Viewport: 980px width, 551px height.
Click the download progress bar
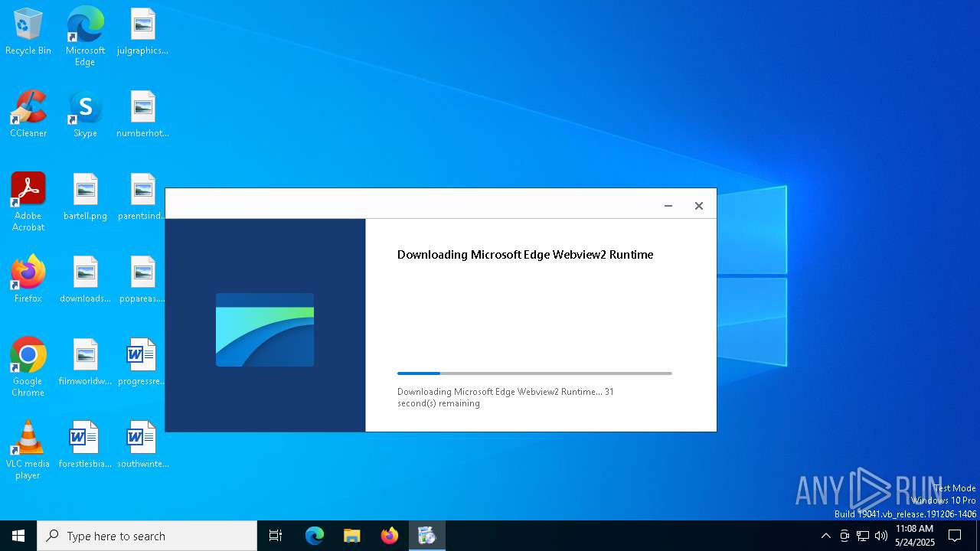pos(534,373)
